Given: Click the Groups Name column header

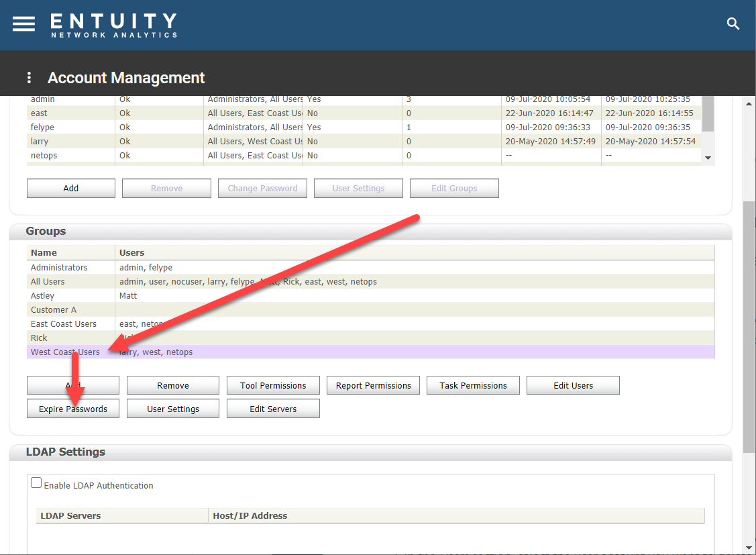Looking at the screenshot, I should pyautogui.click(x=71, y=252).
